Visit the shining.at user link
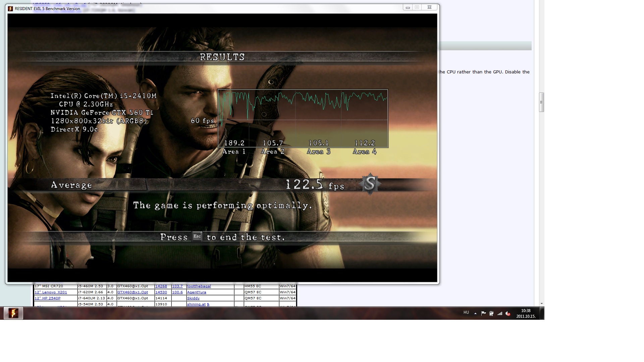The width and height of the screenshot is (644, 362). 196,304
